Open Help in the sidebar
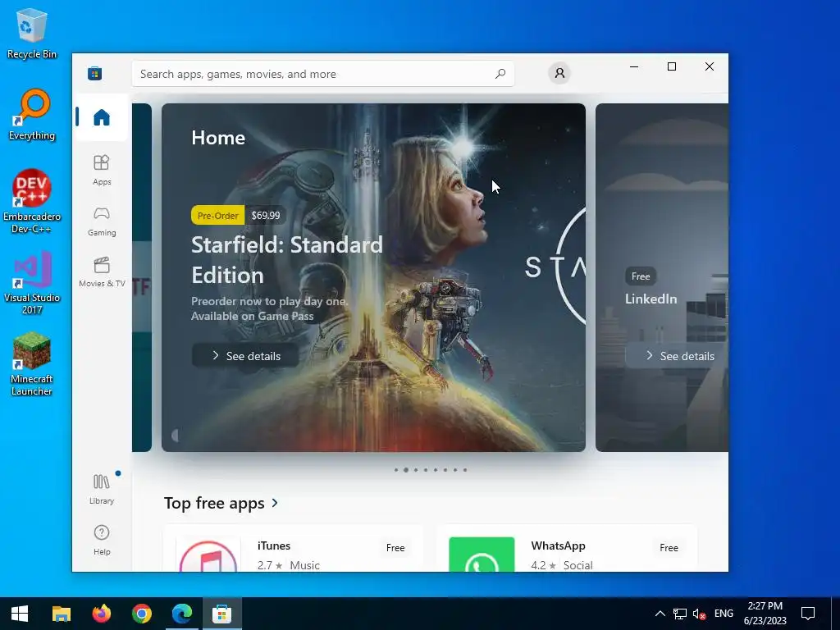 (x=101, y=540)
